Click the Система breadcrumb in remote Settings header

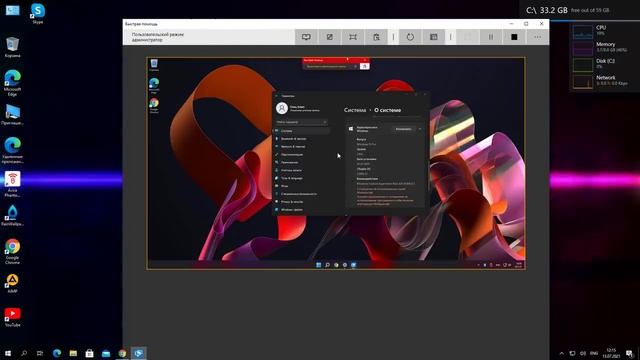tap(355, 110)
